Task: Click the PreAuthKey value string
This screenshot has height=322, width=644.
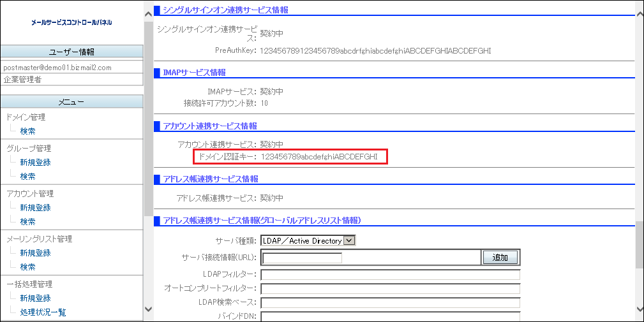Action: point(375,51)
